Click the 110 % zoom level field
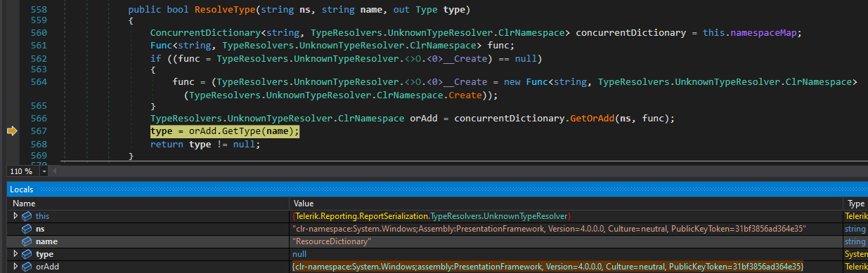 23,171
